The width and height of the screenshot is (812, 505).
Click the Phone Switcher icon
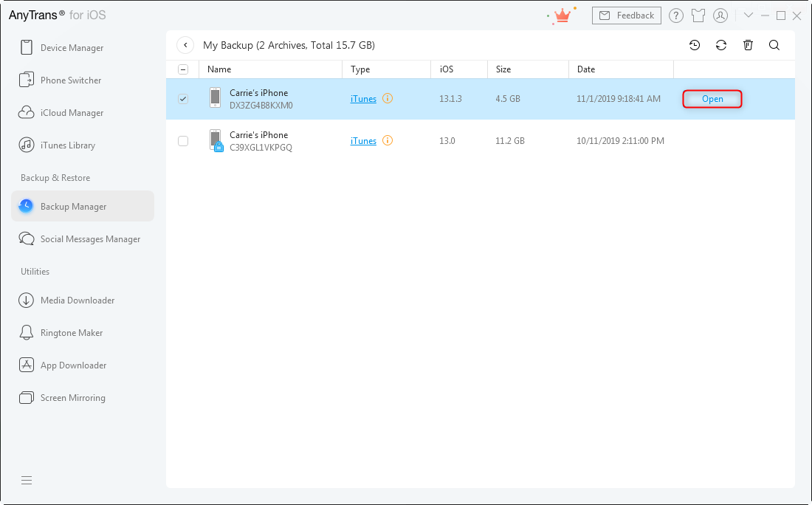27,80
